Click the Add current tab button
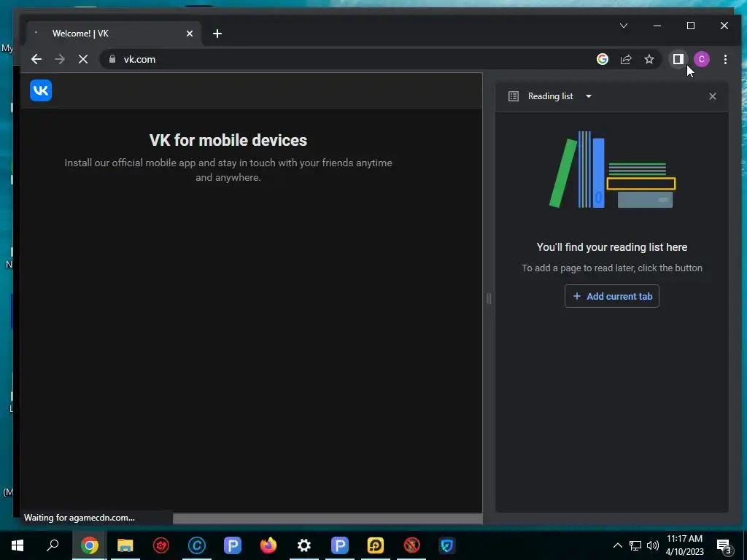 612,296
